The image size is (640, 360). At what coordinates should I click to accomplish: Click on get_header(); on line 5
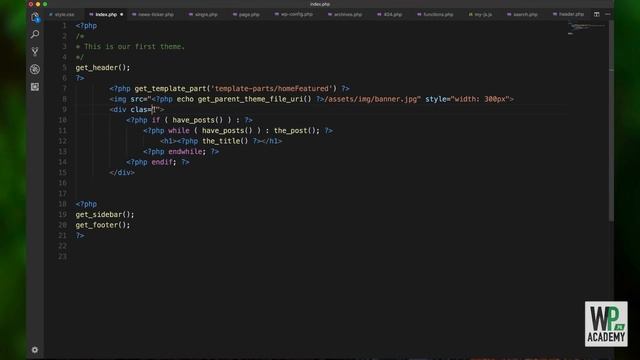[x=102, y=68]
